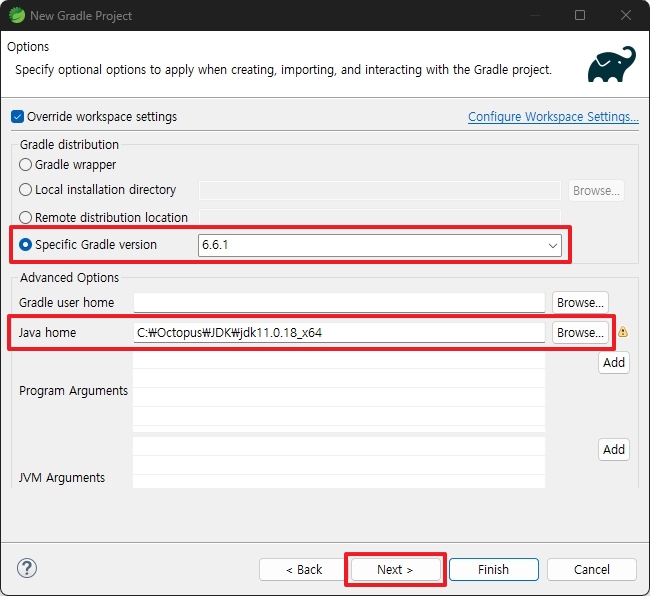650x596 pixels.
Task: Maximize the New Gradle Project window
Action: [x=580, y=15]
